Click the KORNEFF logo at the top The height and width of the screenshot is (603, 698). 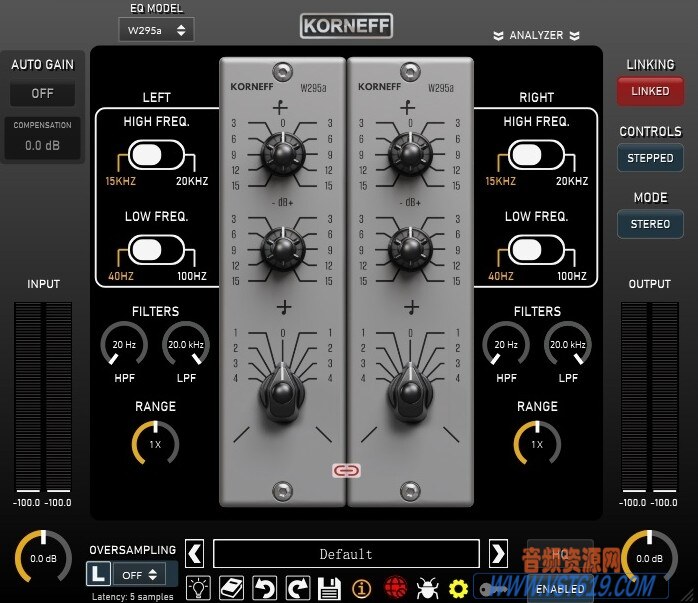[346, 26]
